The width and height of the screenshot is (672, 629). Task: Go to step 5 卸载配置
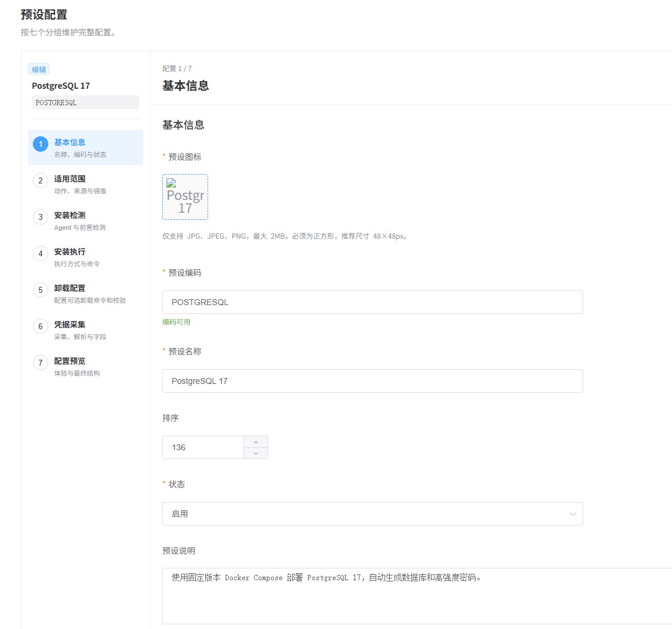(x=85, y=293)
